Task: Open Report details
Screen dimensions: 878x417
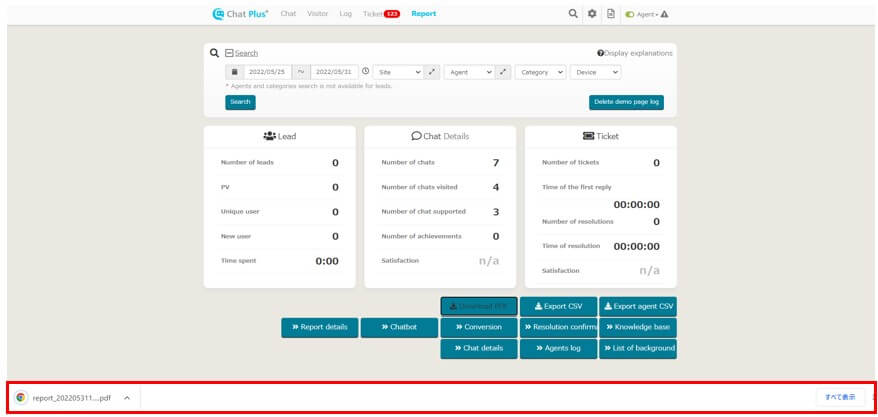Action: [x=320, y=327]
